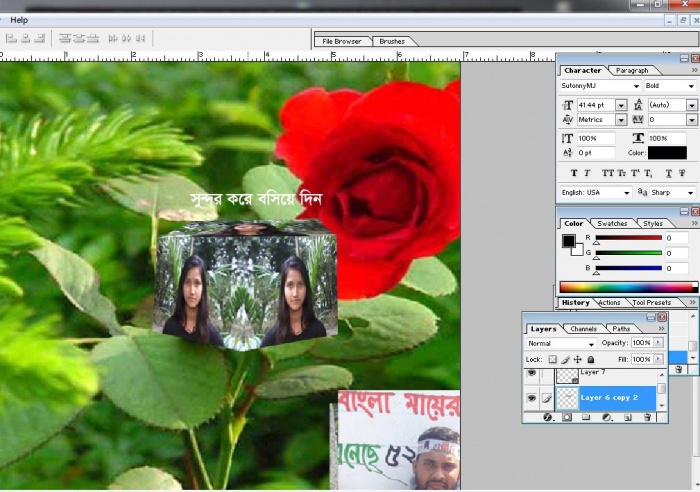This screenshot has width=700, height=492.
Task: Toggle visibility of Layer 6 copy 2
Action: [x=532, y=397]
